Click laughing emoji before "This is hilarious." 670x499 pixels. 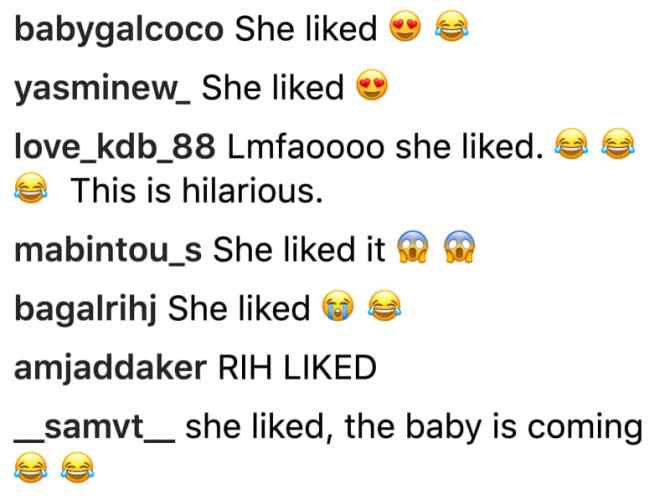31,187
